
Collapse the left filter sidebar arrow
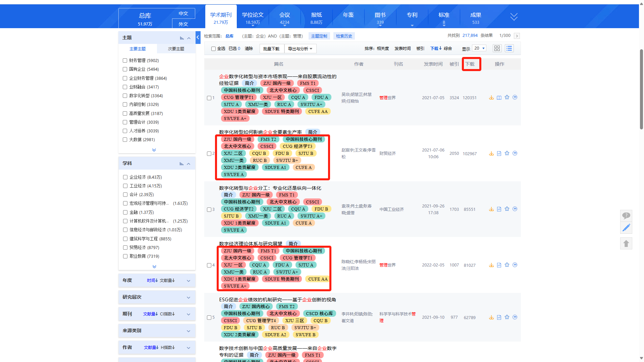tap(198, 38)
